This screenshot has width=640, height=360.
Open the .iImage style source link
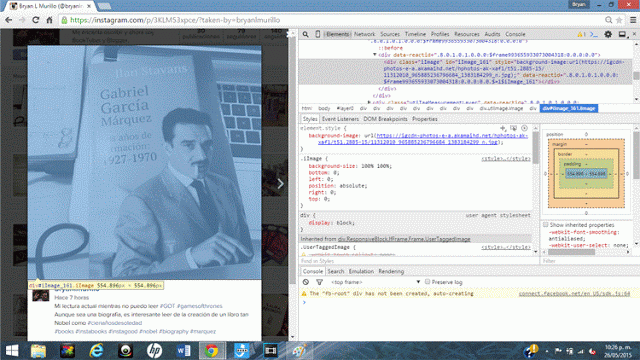(506, 158)
